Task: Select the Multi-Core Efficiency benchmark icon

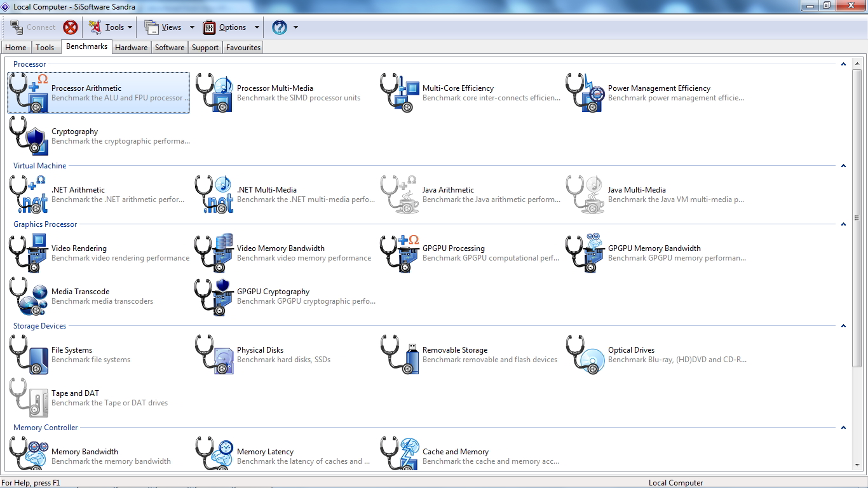Action: [400, 93]
